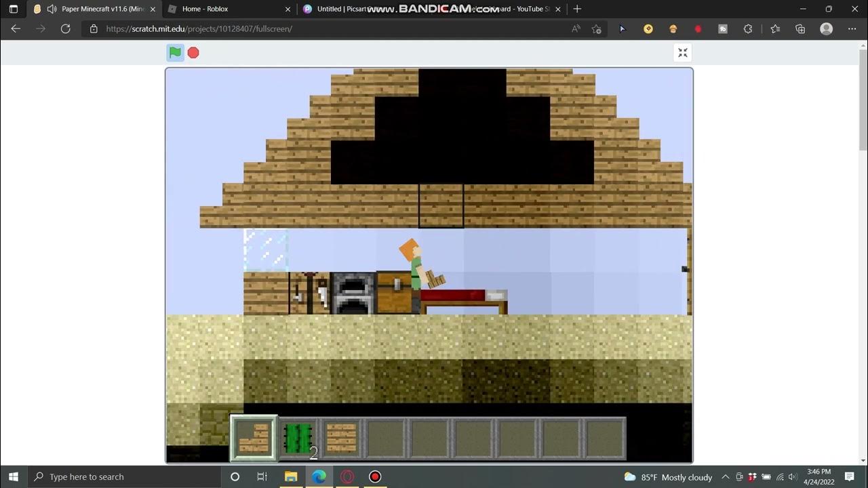Viewport: 868px width, 488px height.
Task: Open the notification center
Action: pyautogui.click(x=850, y=477)
